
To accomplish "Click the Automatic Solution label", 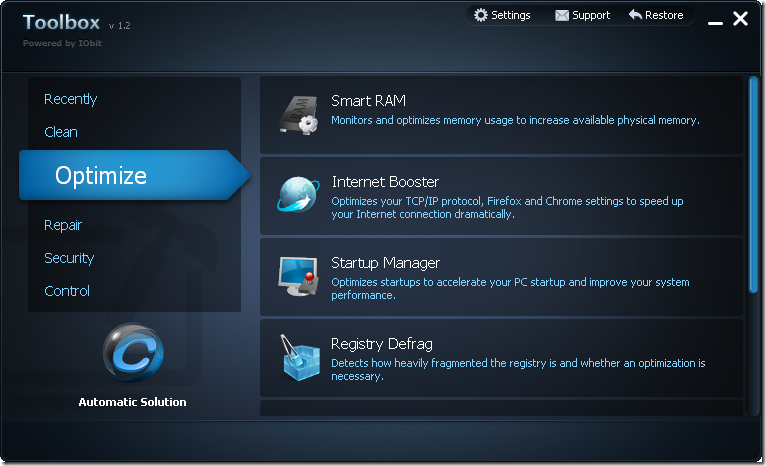I will coord(132,402).
